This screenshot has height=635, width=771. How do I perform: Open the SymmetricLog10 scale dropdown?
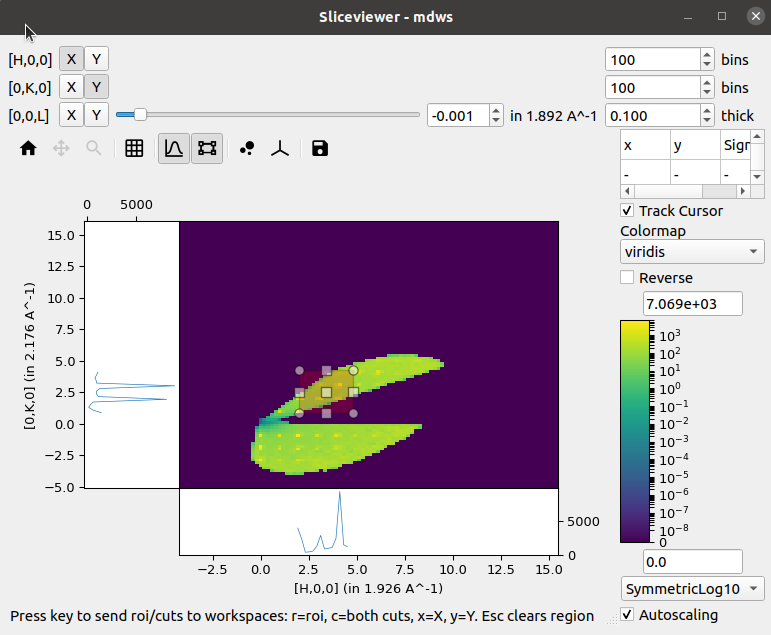tap(692, 588)
